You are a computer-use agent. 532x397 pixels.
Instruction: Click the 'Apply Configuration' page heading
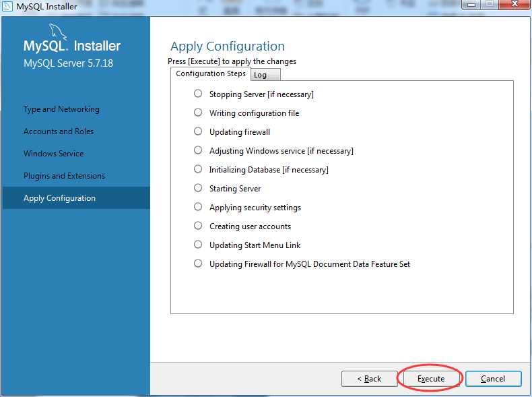pyautogui.click(x=228, y=47)
